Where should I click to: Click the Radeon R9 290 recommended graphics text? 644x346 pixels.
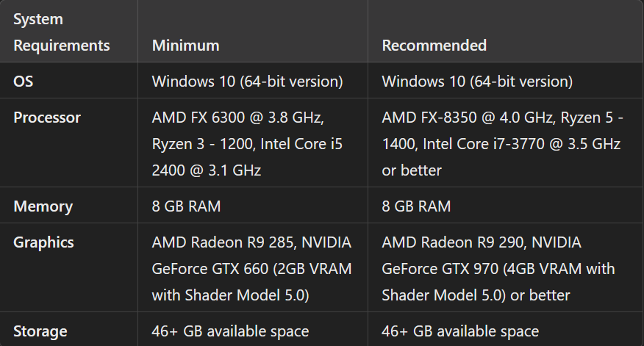455,242
